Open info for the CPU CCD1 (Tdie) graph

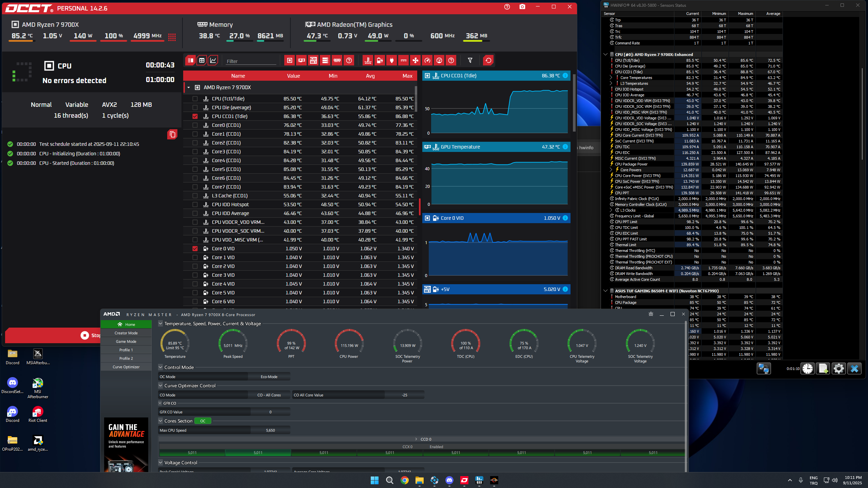pos(565,76)
